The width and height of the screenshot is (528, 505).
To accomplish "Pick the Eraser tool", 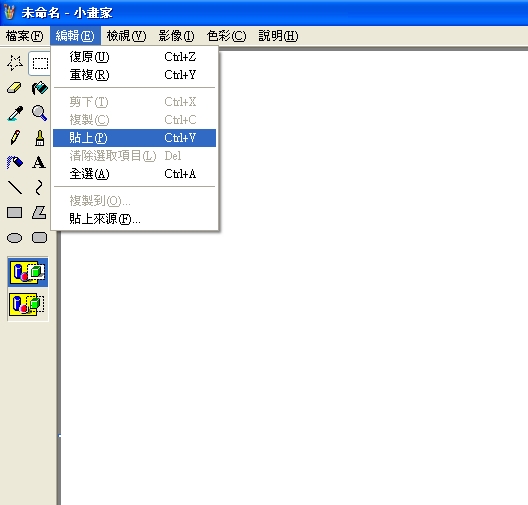I will click(x=15, y=88).
